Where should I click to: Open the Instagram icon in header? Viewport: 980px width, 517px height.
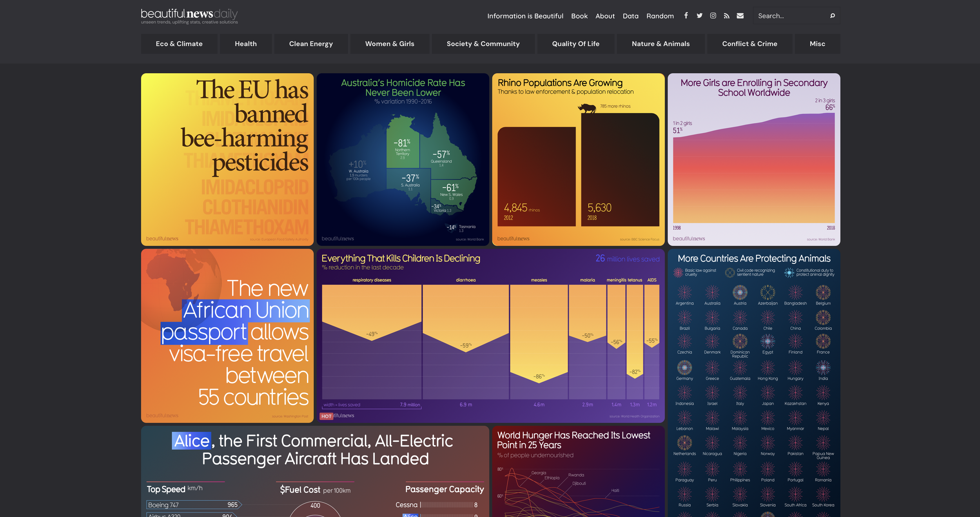pyautogui.click(x=713, y=16)
